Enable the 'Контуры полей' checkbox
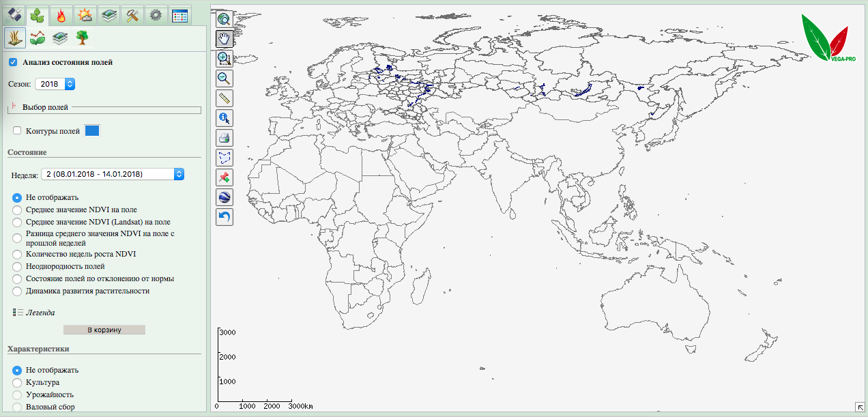Viewport: 868px width, 417px height. pos(17,131)
